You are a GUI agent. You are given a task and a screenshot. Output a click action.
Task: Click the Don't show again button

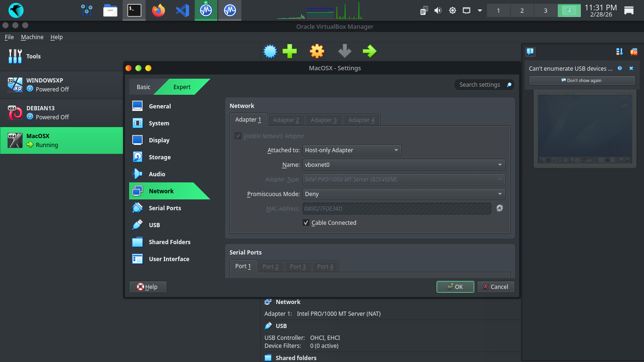[582, 80]
